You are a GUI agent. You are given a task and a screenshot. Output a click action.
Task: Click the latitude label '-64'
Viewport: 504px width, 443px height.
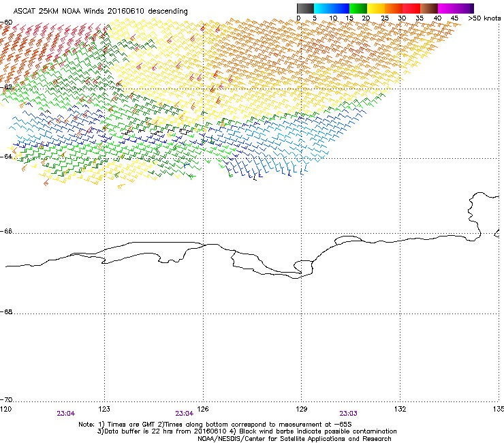[x=6, y=157]
